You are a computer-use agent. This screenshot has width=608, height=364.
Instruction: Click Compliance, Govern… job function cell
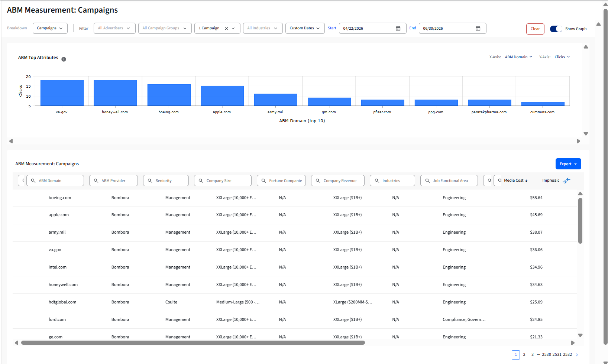coord(464,320)
